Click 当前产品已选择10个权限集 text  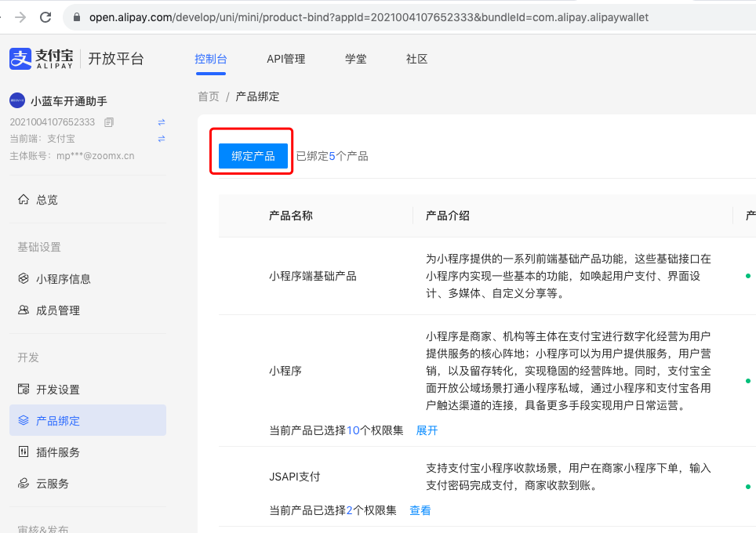(336, 430)
